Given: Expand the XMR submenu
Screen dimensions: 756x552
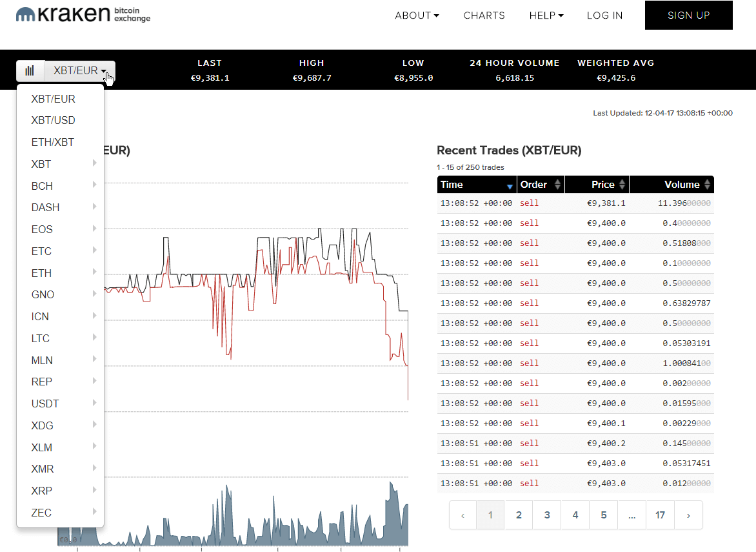Looking at the screenshot, I should point(60,469).
